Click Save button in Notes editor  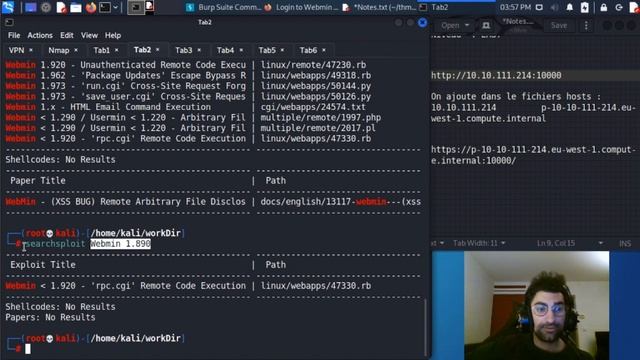[x=559, y=25]
